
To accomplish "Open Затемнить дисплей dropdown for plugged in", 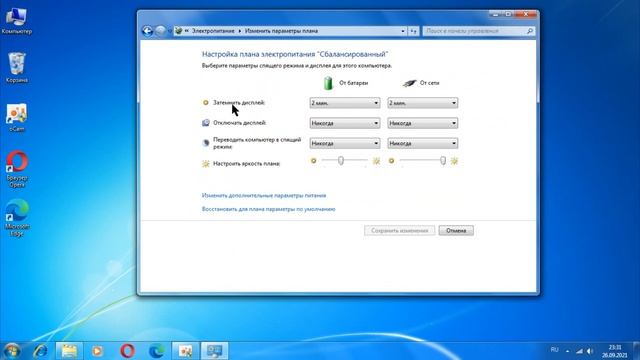I will point(422,103).
